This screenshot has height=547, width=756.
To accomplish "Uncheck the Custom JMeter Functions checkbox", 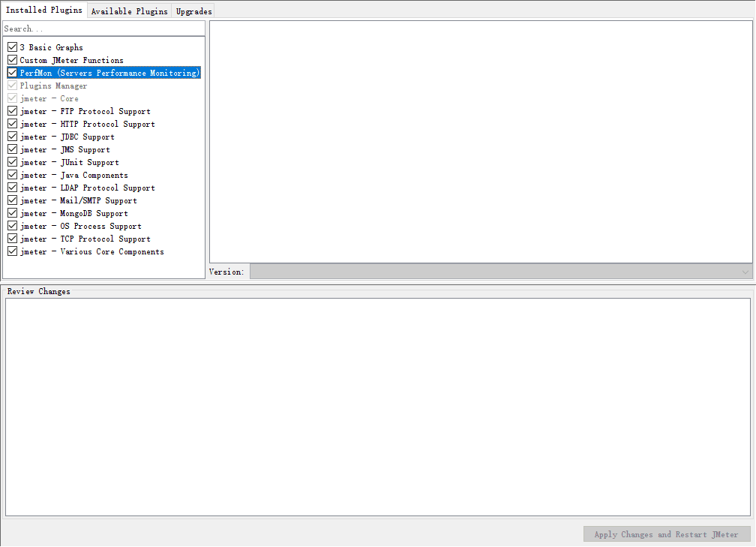I will pos(13,60).
